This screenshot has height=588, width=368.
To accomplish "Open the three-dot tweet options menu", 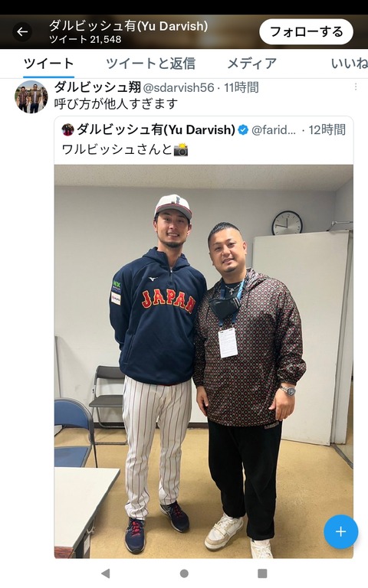I will point(356,87).
